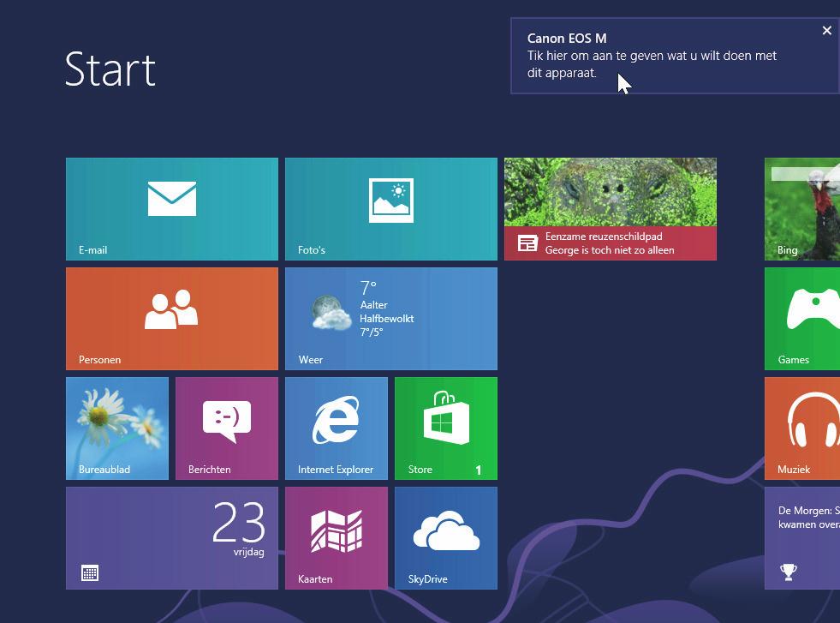Open the Store tile

coord(446,428)
